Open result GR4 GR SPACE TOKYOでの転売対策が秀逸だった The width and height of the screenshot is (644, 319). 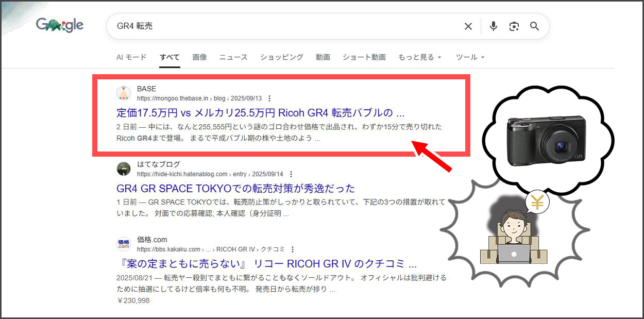tap(236, 188)
